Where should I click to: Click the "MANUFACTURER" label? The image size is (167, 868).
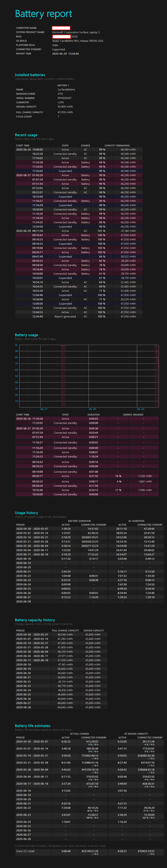point(26,94)
